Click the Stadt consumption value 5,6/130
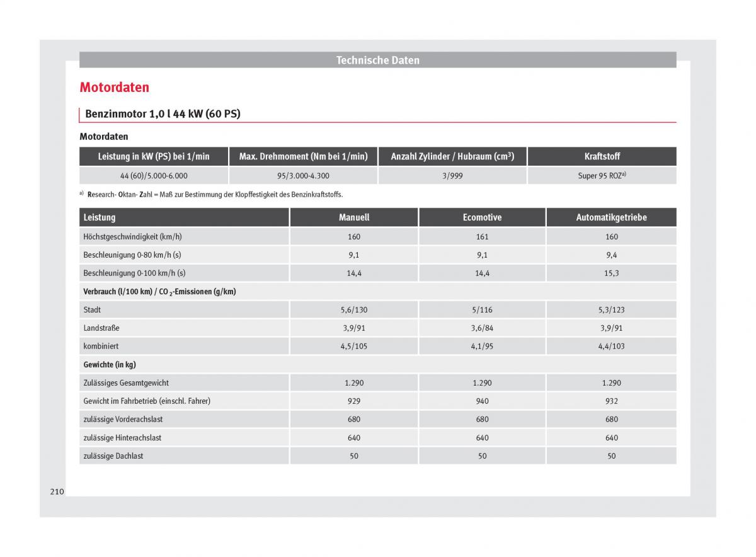The image size is (756, 557). pos(353,310)
